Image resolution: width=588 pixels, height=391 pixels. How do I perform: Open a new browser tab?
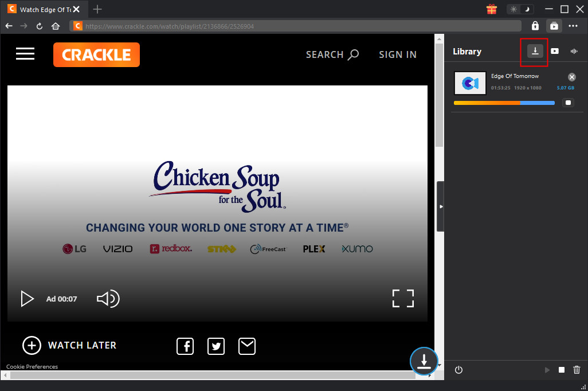(97, 9)
